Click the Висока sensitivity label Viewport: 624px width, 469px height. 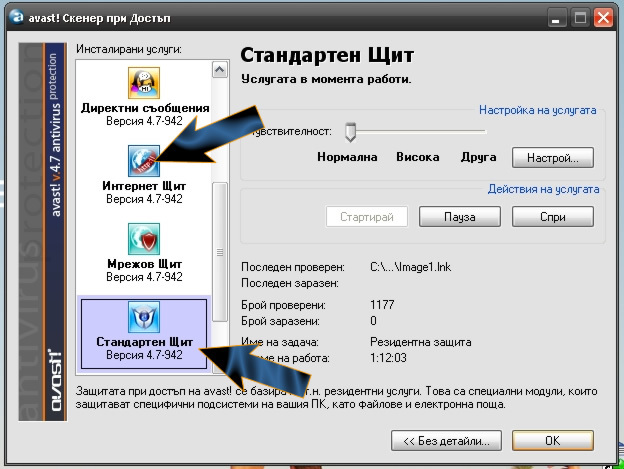click(418, 157)
